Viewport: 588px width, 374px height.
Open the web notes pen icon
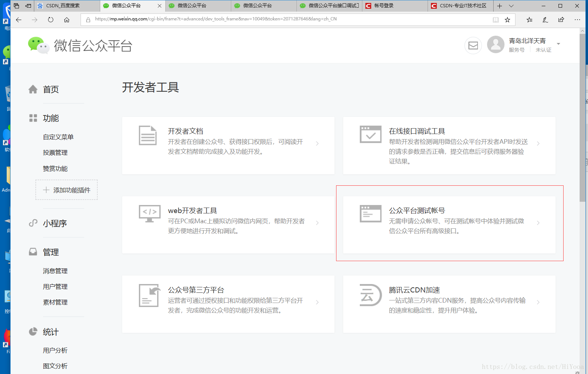point(545,20)
